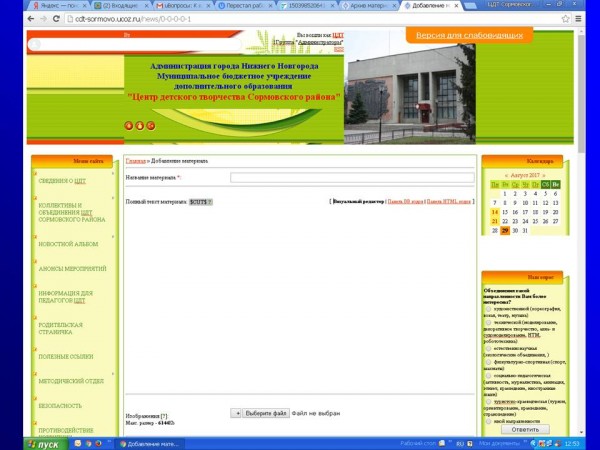Launch the Firefox quick-launch icon in taskbar
The image size is (600, 450).
click(98, 443)
